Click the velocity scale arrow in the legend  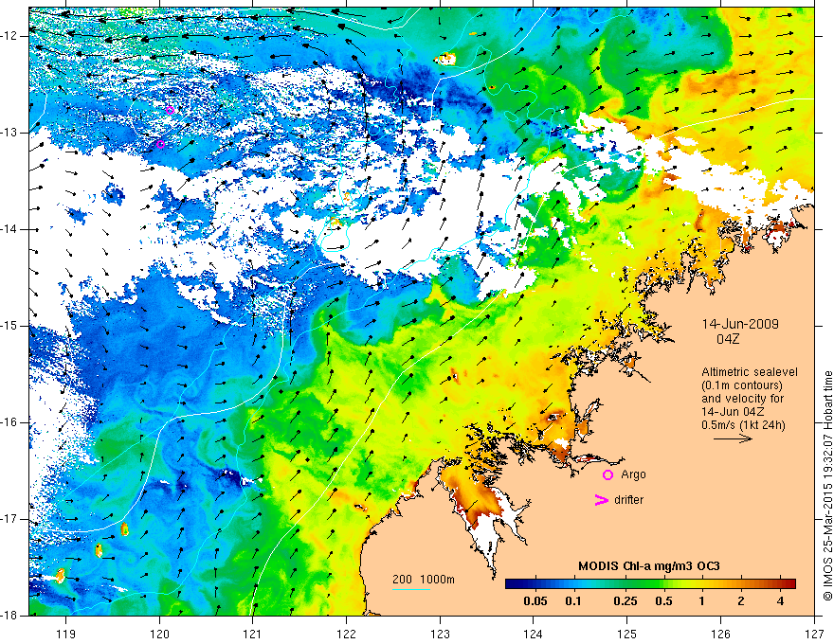pos(733,438)
